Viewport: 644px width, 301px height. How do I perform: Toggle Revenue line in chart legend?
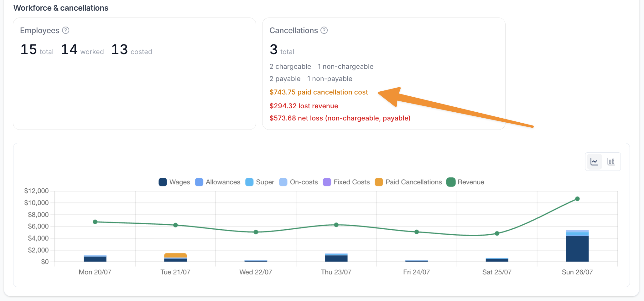click(465, 182)
